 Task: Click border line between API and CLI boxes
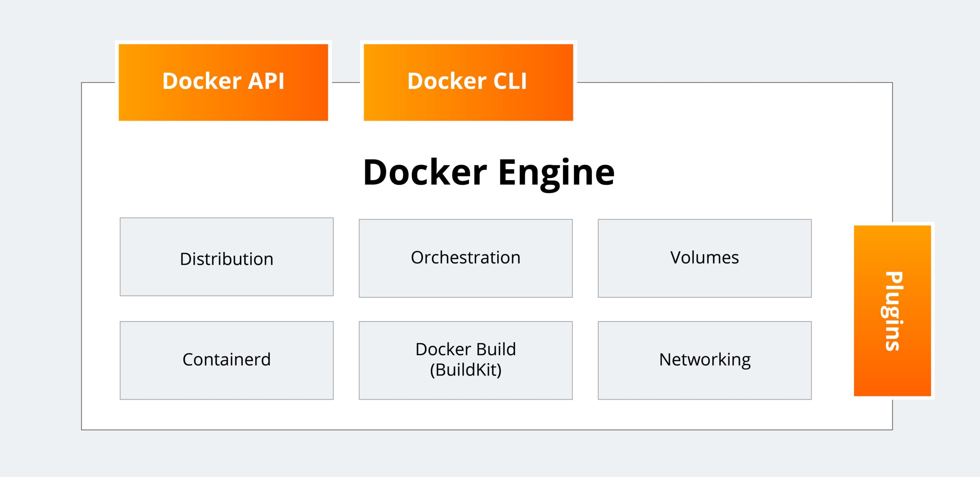(346, 82)
